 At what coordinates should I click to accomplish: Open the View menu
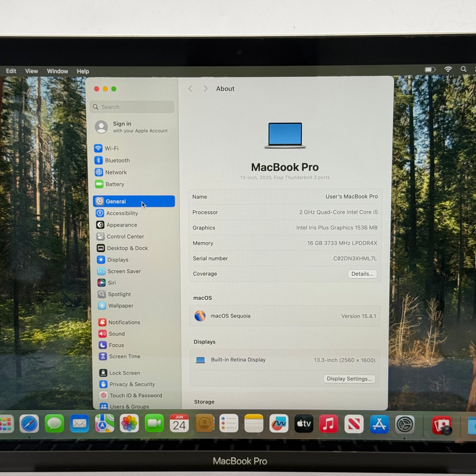(x=31, y=71)
